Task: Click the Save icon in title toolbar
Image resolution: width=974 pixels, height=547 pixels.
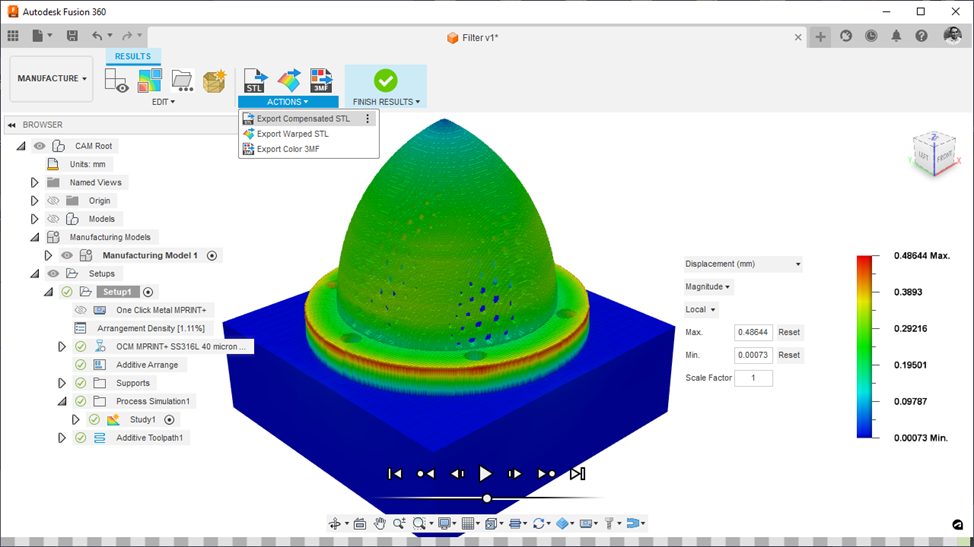Action: pos(72,36)
